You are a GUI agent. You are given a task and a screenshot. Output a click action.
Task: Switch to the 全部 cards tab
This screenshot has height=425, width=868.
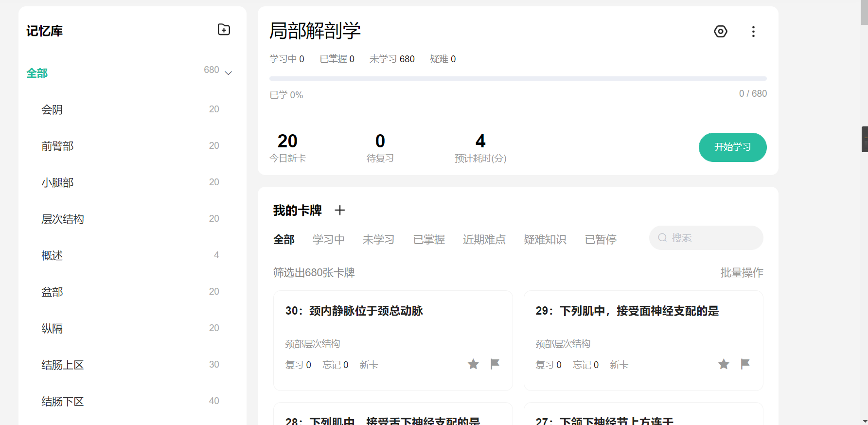[284, 239]
